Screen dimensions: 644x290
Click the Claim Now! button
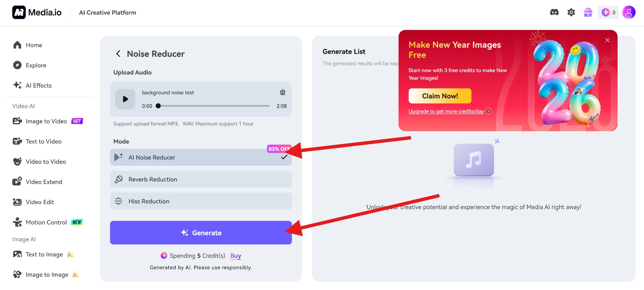[440, 96]
